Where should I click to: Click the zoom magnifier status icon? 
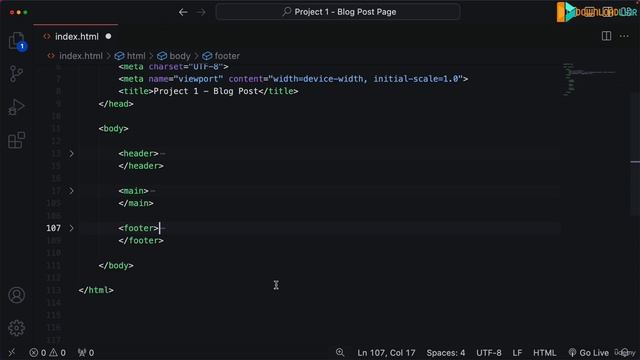tap(340, 352)
